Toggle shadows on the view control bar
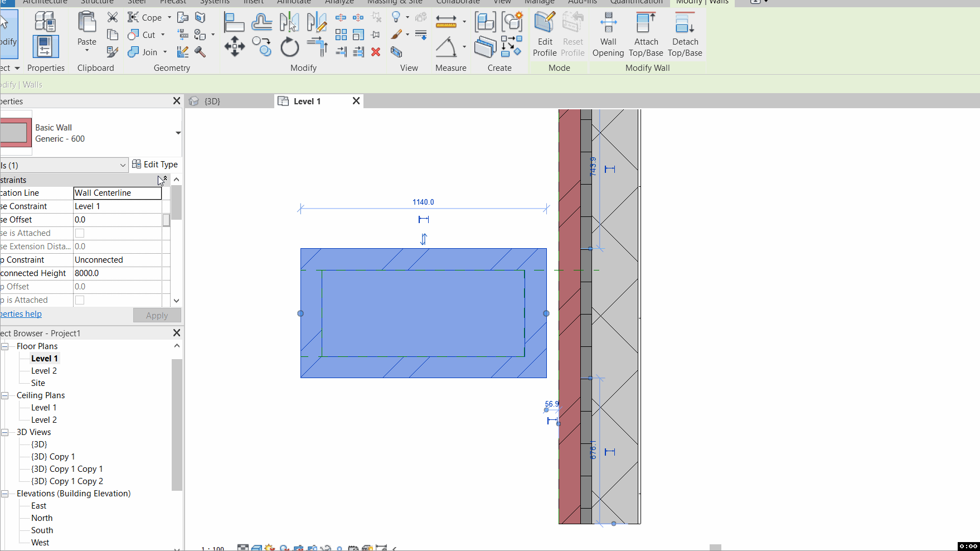The height and width of the screenshot is (551, 980). pos(284,549)
